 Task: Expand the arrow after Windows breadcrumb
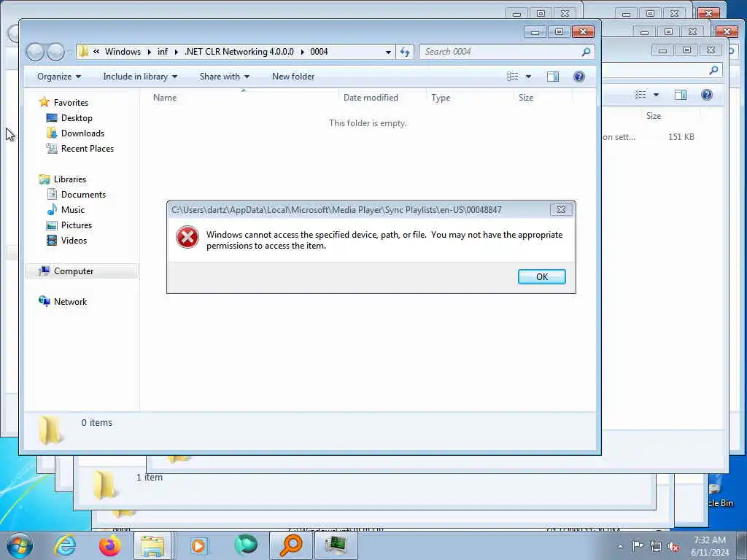coord(149,52)
